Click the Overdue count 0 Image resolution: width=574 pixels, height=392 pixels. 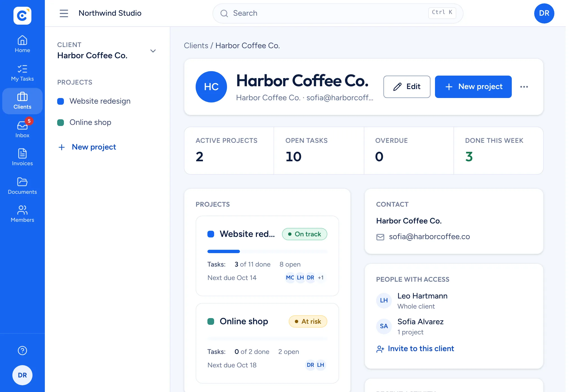[379, 157]
